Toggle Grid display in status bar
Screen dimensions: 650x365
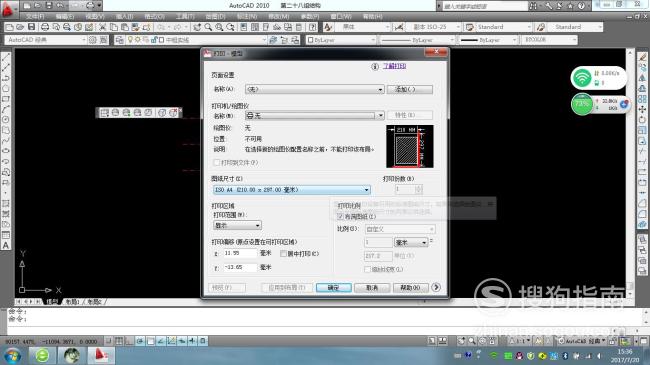(x=119, y=341)
